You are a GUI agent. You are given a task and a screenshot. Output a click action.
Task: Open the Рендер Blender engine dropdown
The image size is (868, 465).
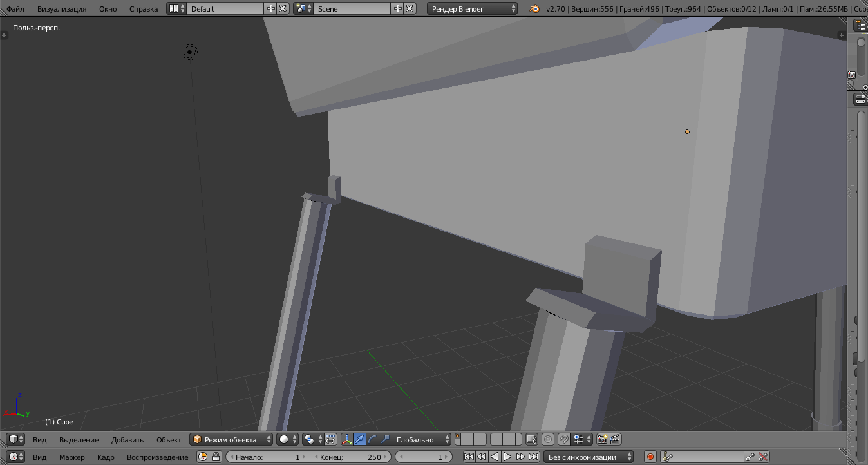pyautogui.click(x=472, y=8)
